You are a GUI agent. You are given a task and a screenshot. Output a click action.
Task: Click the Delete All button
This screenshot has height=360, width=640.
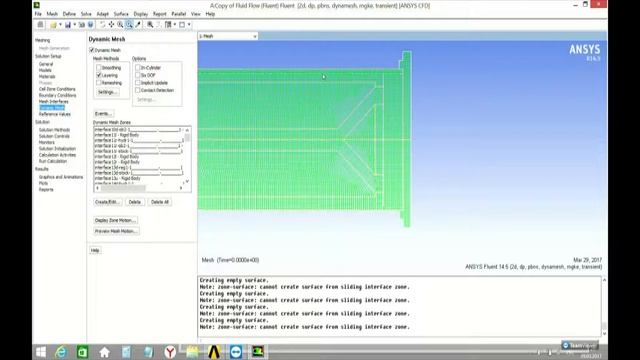coord(160,202)
